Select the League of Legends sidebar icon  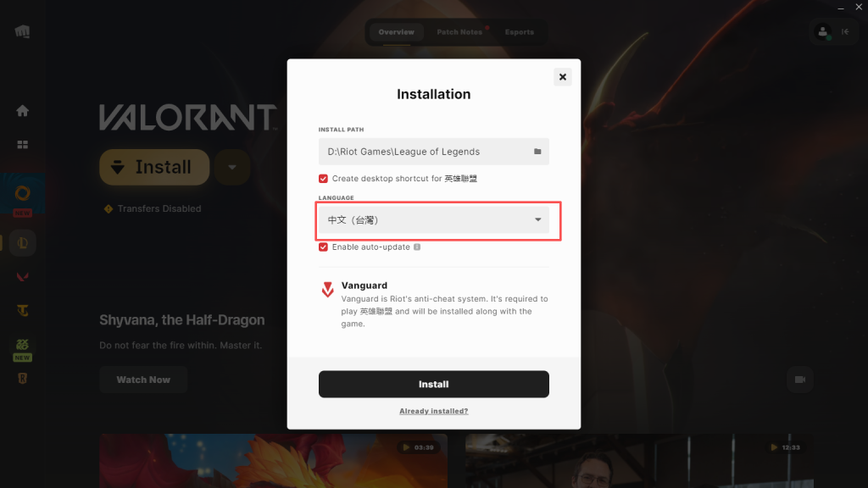(22, 243)
